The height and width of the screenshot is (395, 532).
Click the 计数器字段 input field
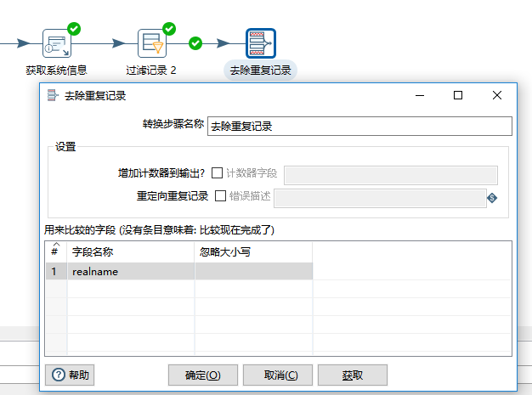(391, 175)
